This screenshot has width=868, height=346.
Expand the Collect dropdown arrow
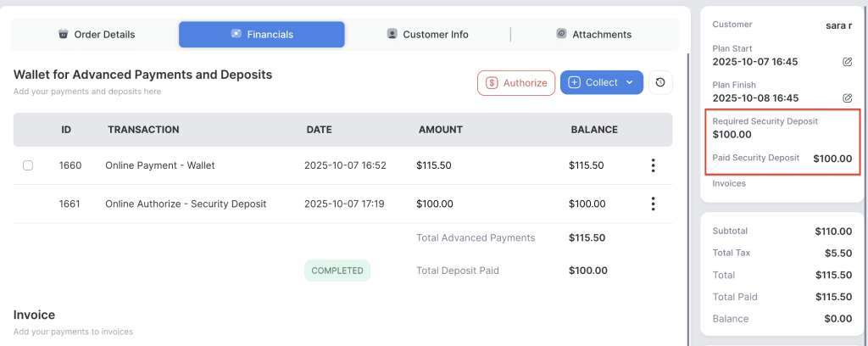point(629,82)
